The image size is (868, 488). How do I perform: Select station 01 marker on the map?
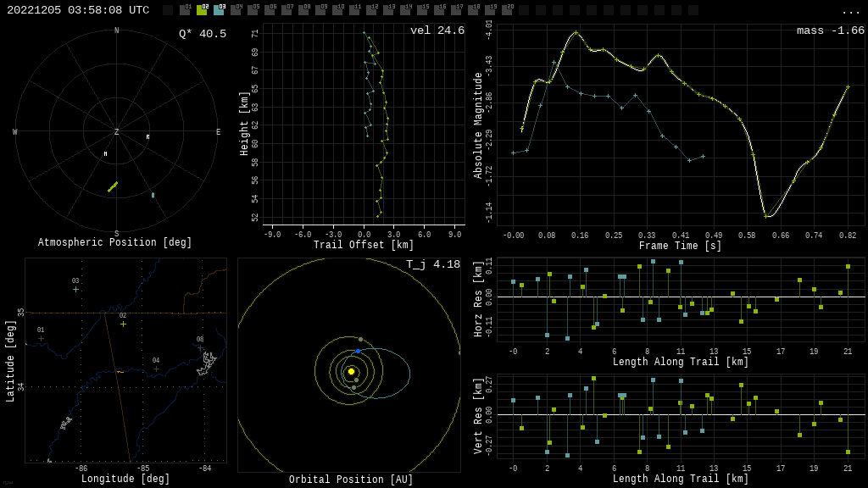tap(41, 338)
